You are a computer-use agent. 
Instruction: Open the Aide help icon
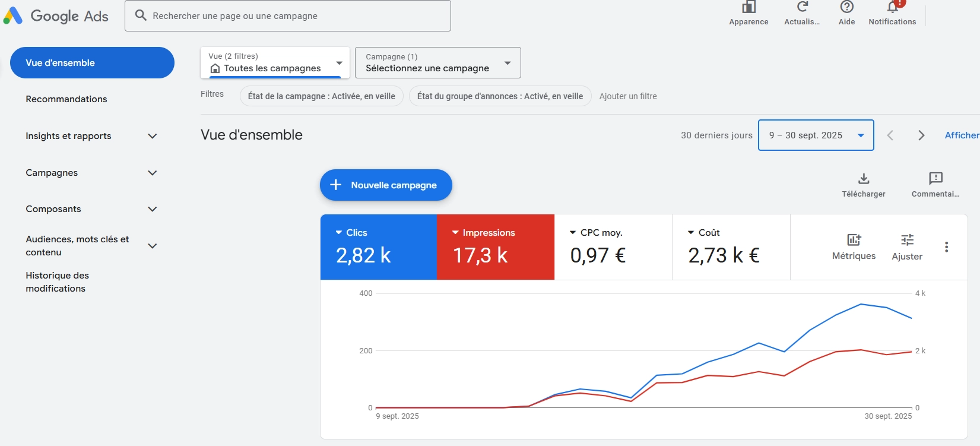(846, 8)
